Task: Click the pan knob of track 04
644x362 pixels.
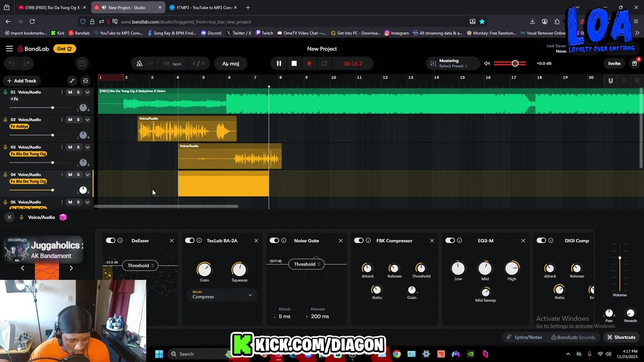Action: click(x=83, y=190)
